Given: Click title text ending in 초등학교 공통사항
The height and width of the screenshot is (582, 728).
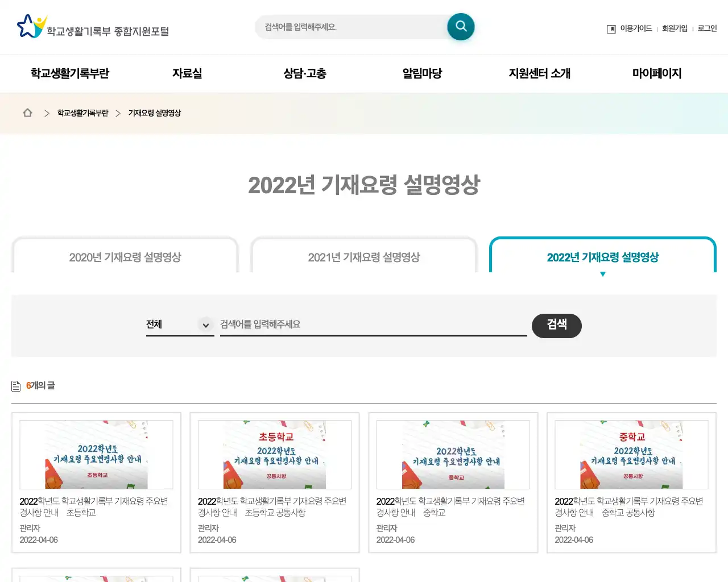Looking at the screenshot, I should tap(272, 507).
